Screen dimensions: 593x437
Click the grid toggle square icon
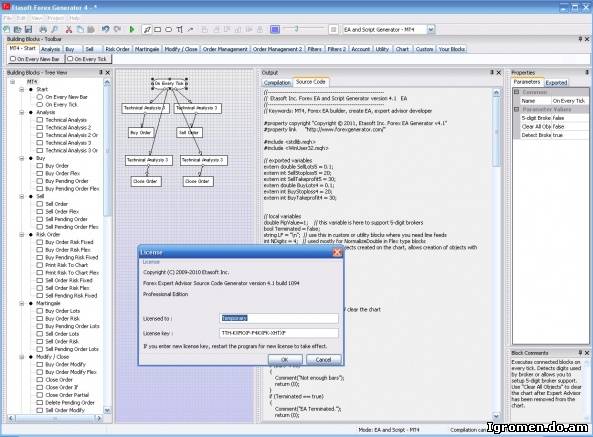[333, 29]
